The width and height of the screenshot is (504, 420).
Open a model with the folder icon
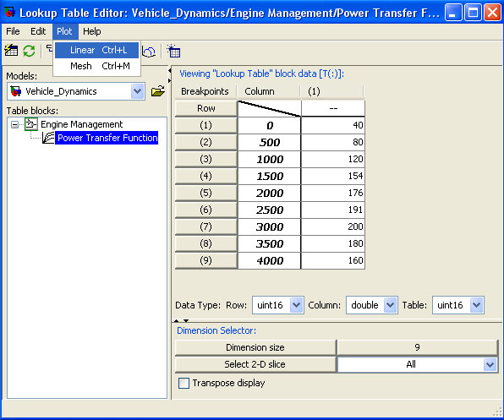[x=158, y=91]
